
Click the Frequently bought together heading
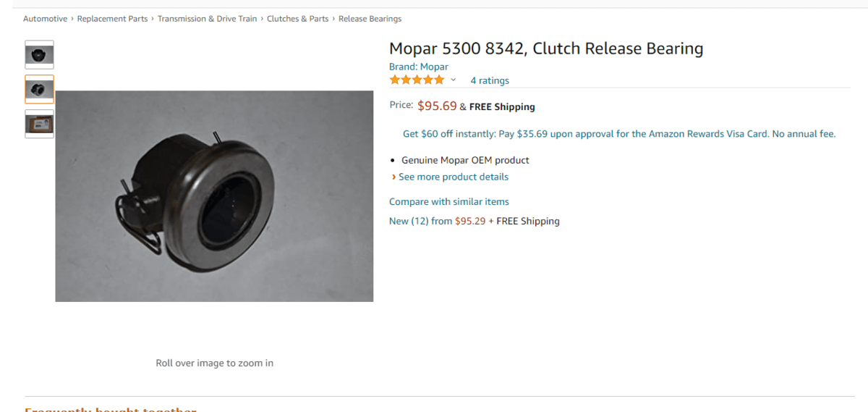110,409
